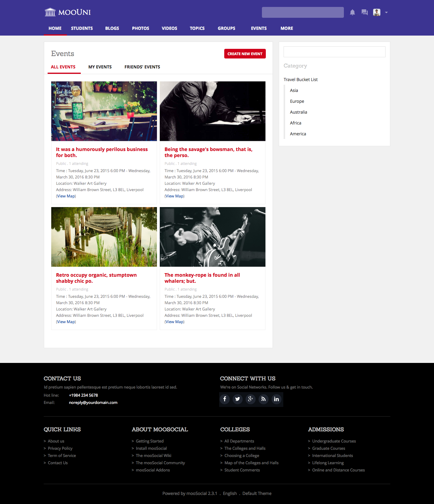View Map for Retro occupy organic event
Viewport: 434px width, 504px height.
[x=66, y=322]
